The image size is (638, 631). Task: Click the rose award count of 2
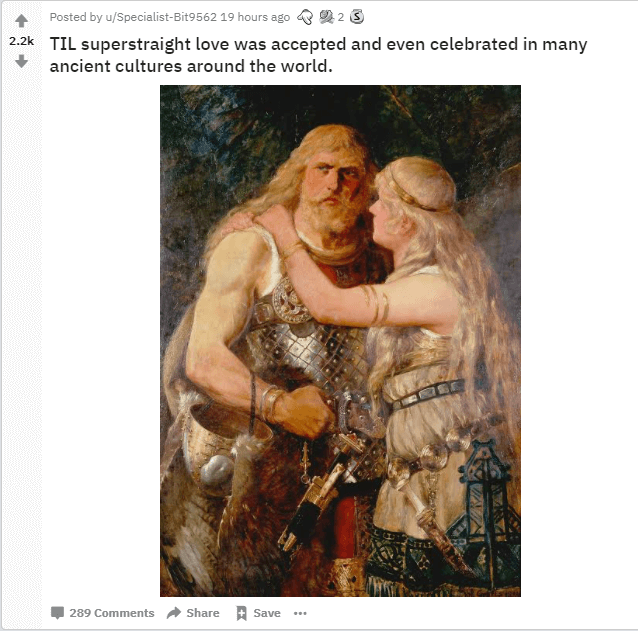click(341, 17)
